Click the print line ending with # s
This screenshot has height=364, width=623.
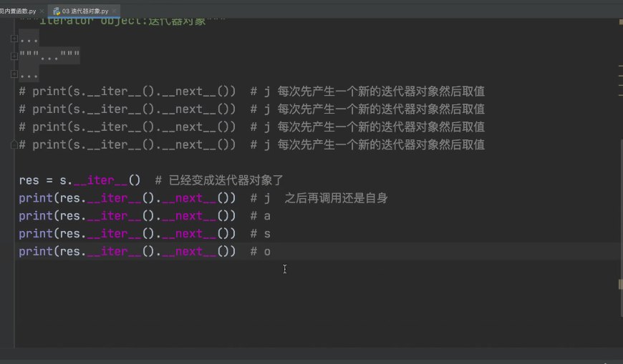[x=145, y=234]
